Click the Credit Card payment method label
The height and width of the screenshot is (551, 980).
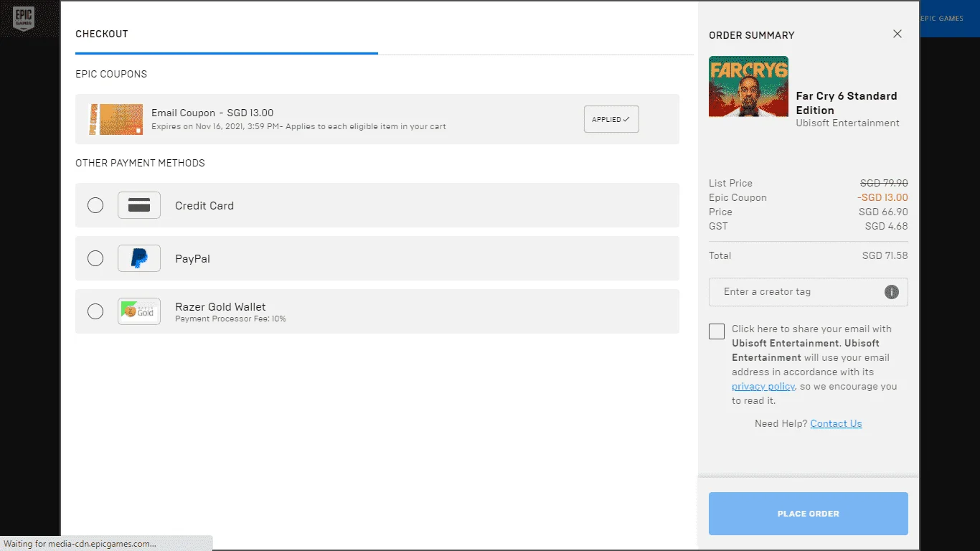point(204,205)
